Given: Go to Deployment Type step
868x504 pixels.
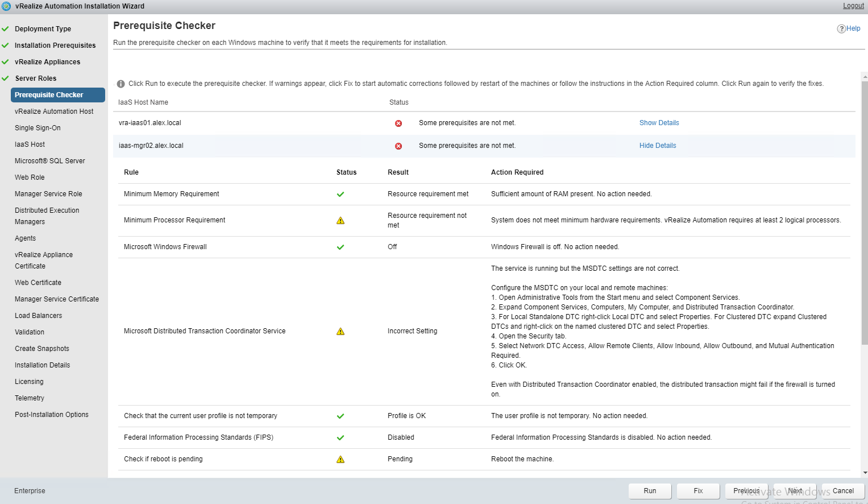Looking at the screenshot, I should coord(43,29).
